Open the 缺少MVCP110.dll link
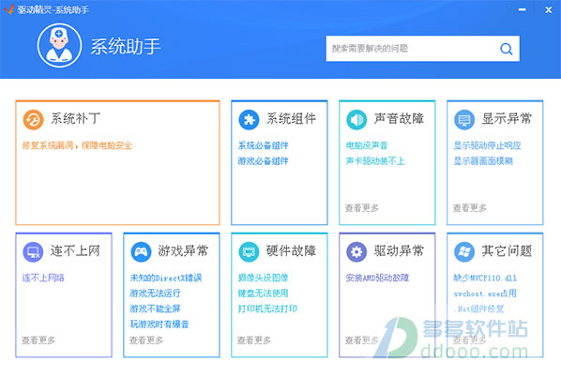561x392 pixels. point(485,278)
